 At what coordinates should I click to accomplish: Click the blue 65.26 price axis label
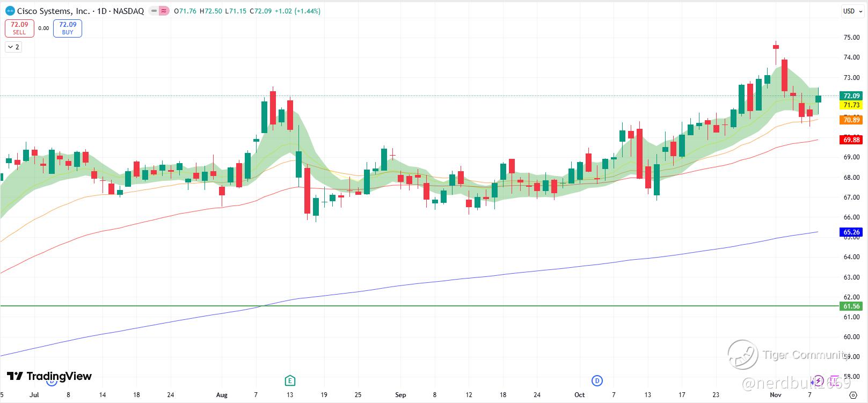coord(852,232)
